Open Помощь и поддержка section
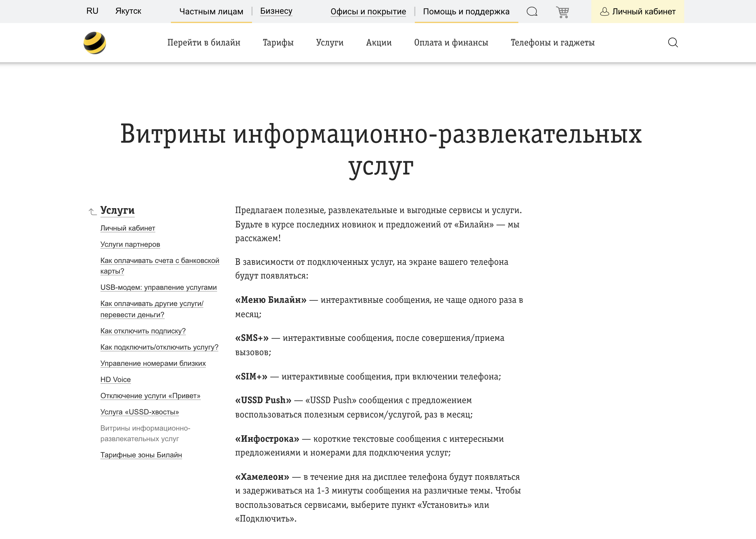 pyautogui.click(x=466, y=12)
